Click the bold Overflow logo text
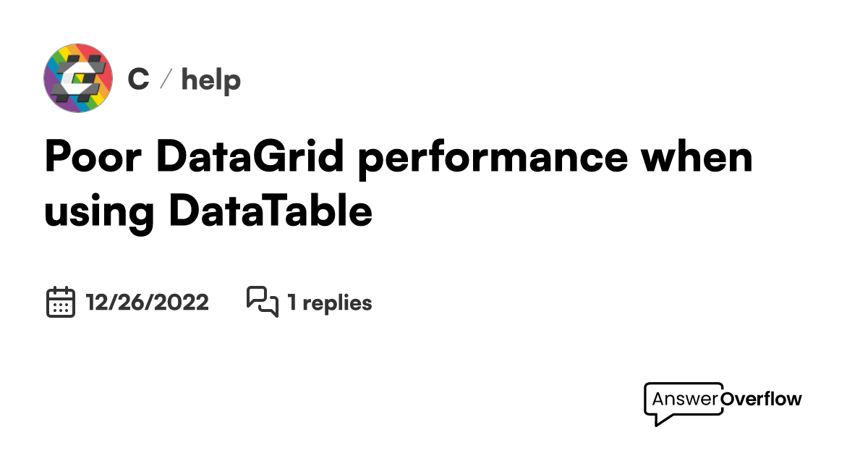868x456 pixels. pos(762,399)
